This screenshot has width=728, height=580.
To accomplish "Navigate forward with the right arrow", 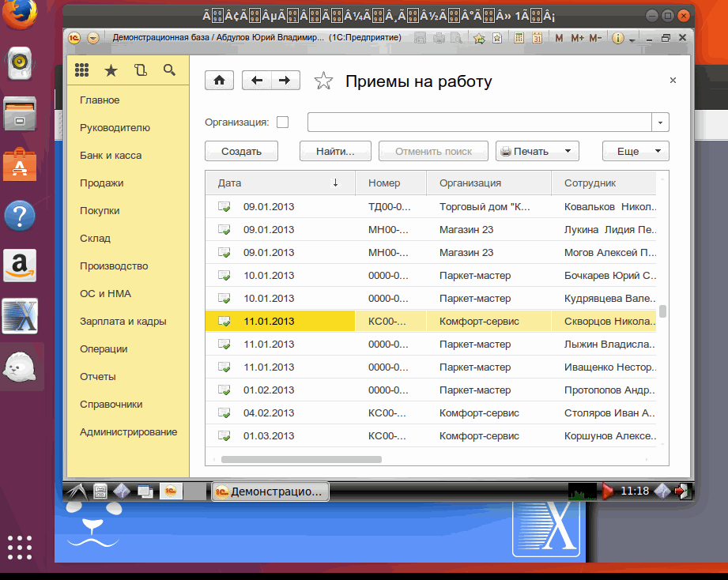I will click(x=285, y=80).
